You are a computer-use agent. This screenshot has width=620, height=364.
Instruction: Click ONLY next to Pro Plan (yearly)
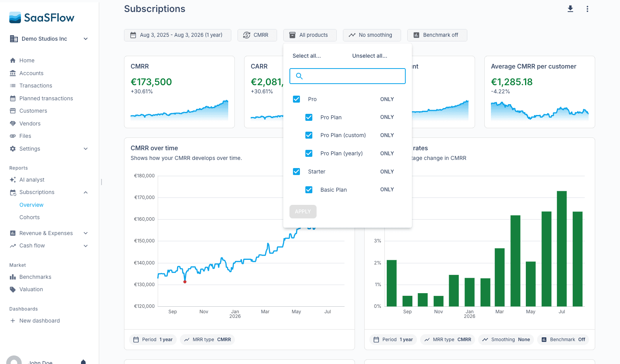click(387, 153)
